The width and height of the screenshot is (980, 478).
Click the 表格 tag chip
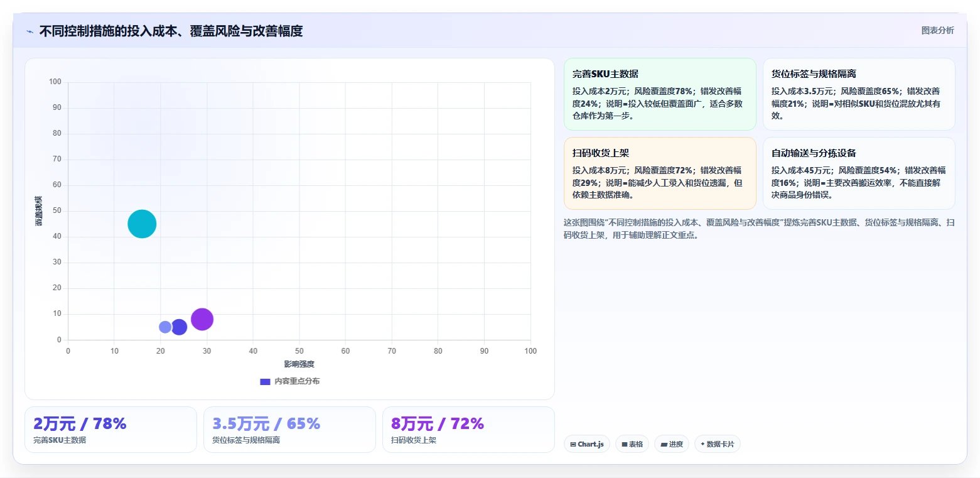point(632,444)
